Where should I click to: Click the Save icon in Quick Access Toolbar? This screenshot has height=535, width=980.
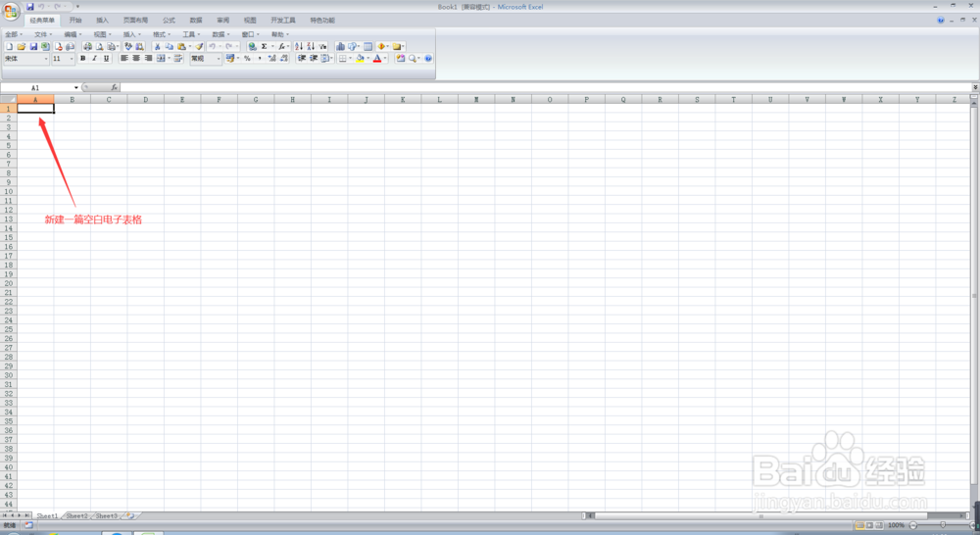[30, 6]
